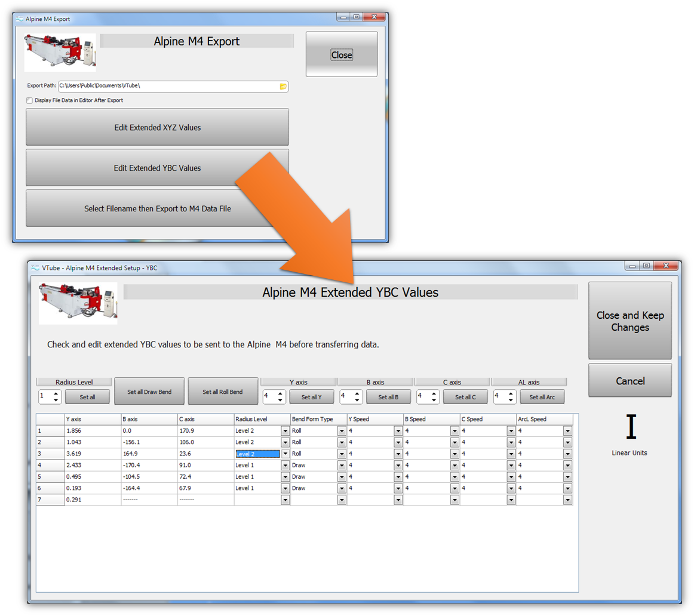The image size is (694, 616).
Task: Click the Radius Level spinner control
Action: 49,396
